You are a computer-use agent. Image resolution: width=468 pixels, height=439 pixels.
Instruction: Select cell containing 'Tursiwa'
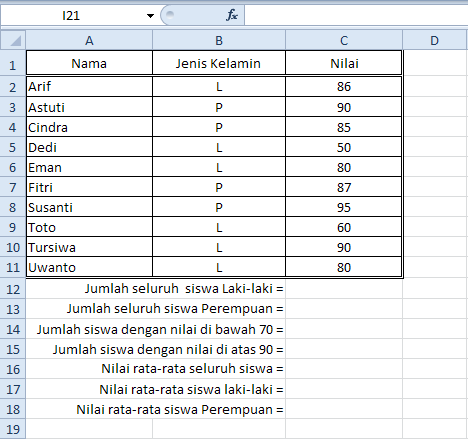[89, 247]
